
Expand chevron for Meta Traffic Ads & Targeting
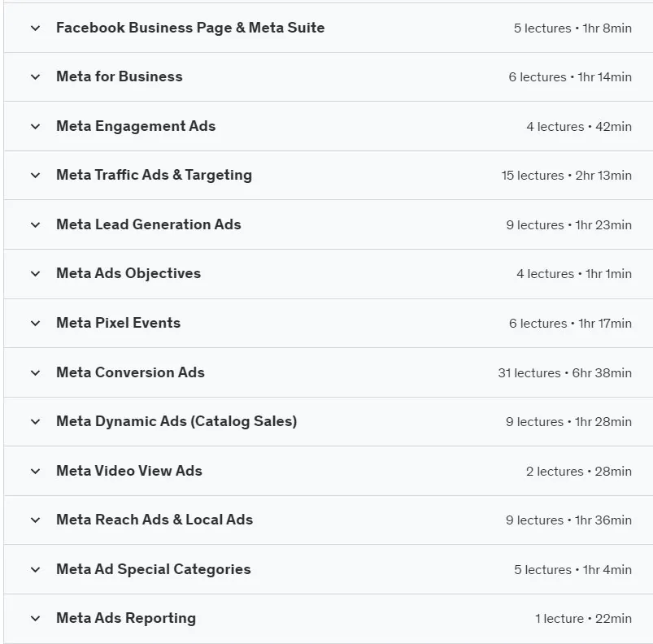click(x=36, y=176)
